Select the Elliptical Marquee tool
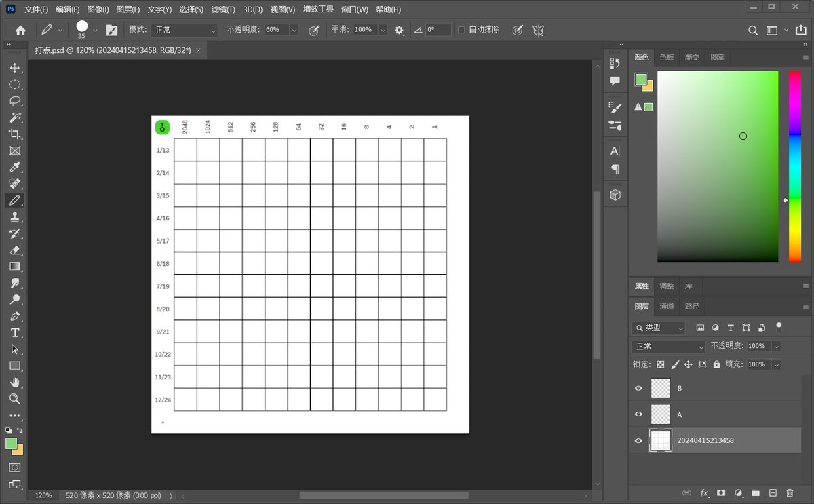814x504 pixels. click(x=14, y=85)
